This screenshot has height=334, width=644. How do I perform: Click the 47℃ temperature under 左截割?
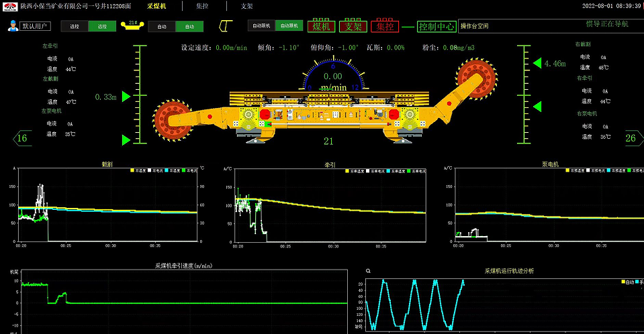click(71, 102)
